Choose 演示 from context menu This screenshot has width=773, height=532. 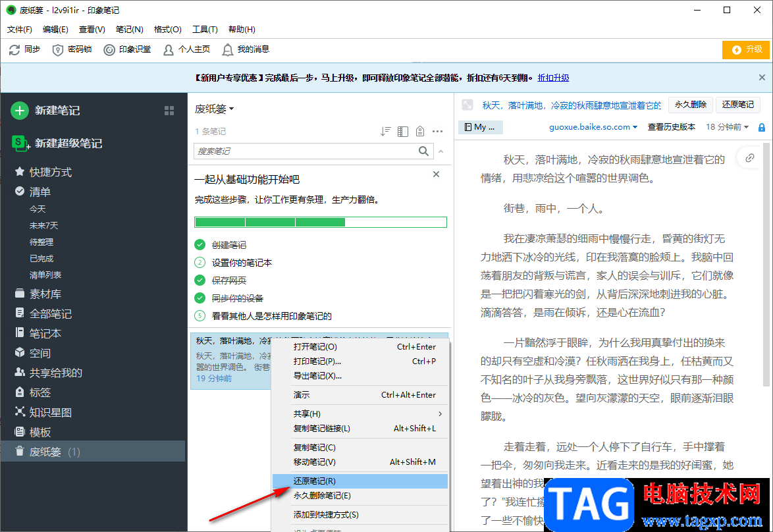(360, 394)
